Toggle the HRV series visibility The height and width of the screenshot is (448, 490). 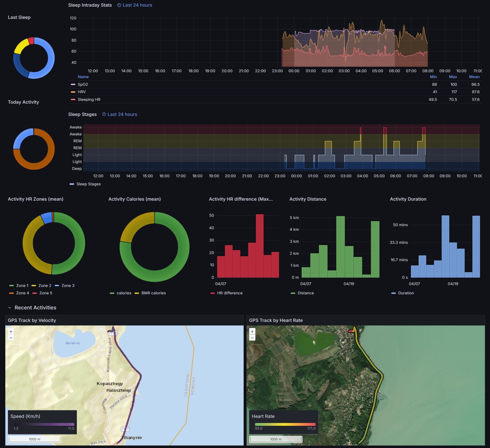[82, 92]
